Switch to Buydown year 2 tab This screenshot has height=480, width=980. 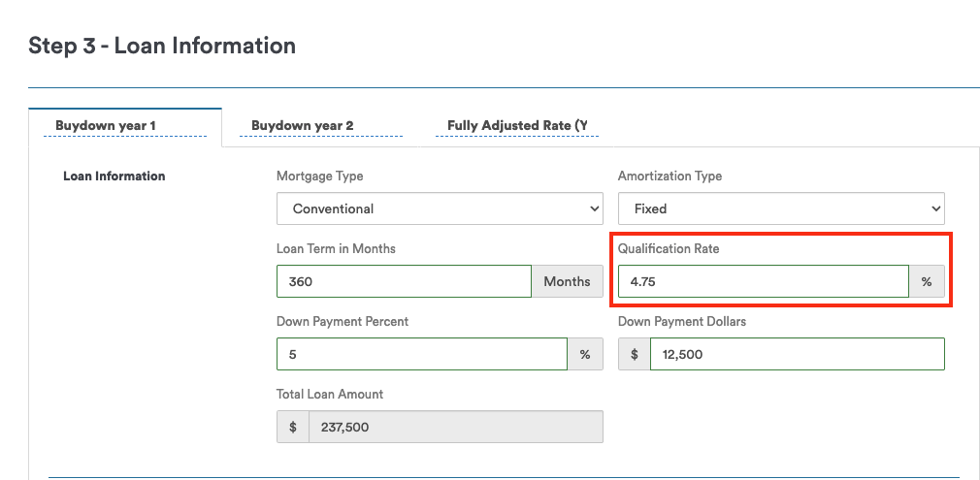click(303, 126)
